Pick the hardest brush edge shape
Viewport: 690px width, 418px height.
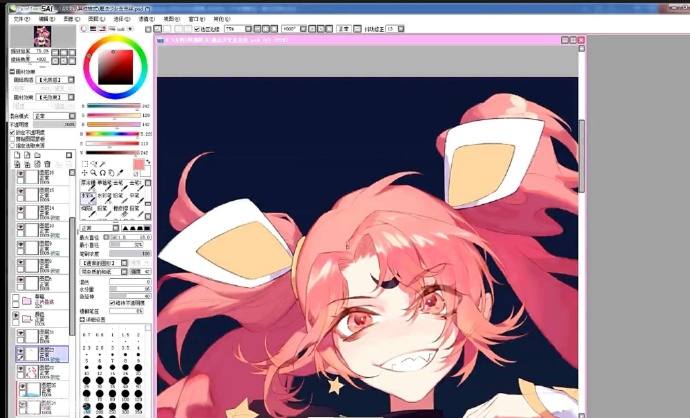[x=147, y=228]
